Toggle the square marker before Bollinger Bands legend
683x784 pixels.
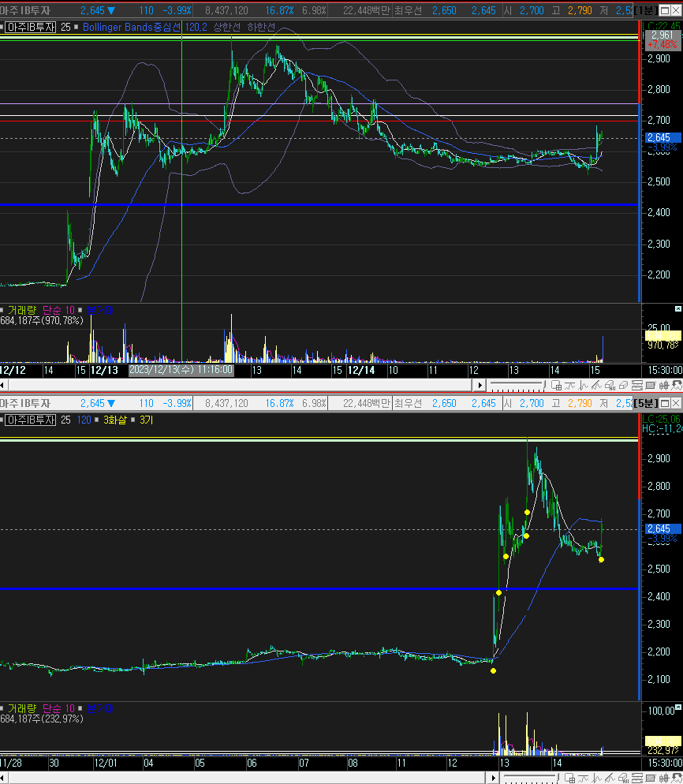[x=76, y=27]
